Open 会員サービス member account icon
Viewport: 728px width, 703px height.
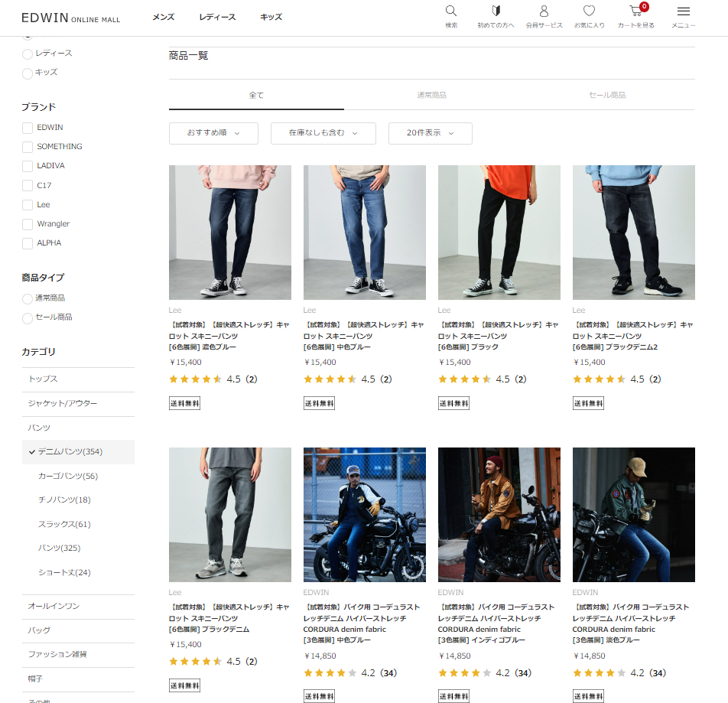coord(544,11)
